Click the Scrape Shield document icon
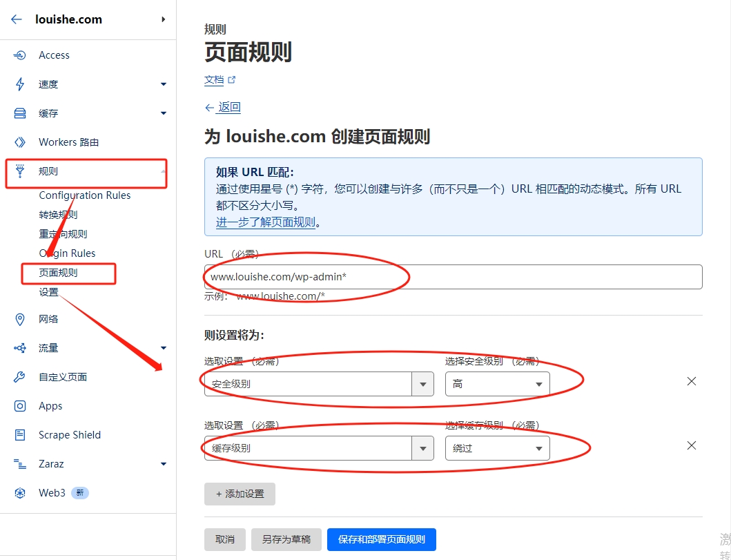731x560 pixels. click(x=19, y=435)
